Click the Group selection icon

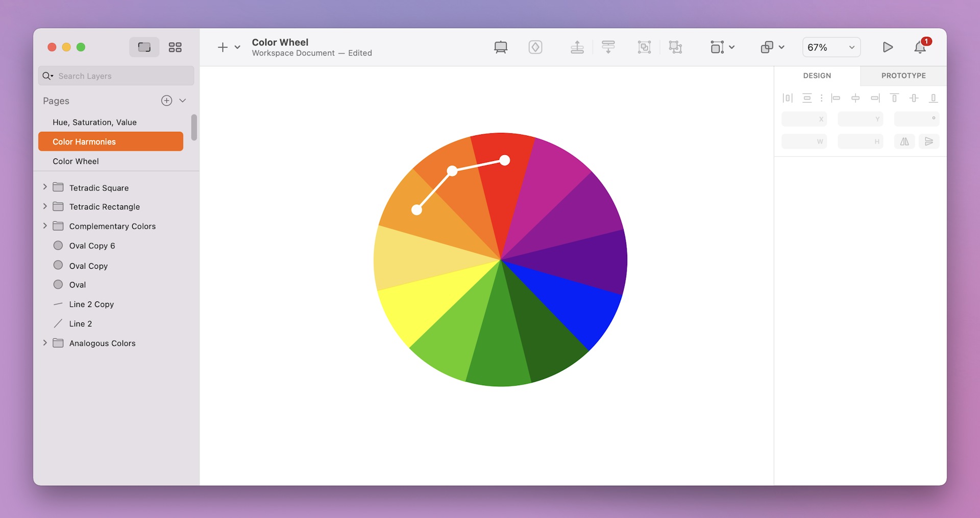pos(644,47)
